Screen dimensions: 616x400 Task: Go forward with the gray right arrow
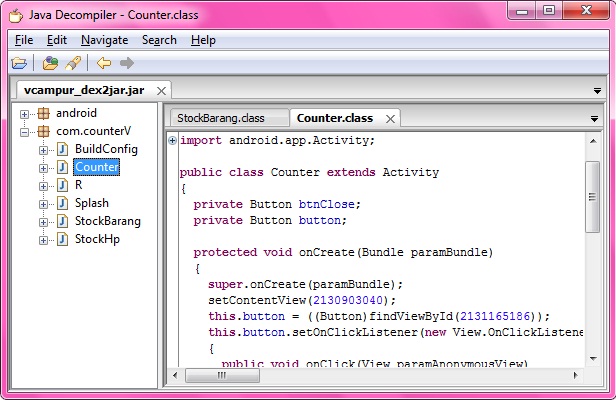126,63
